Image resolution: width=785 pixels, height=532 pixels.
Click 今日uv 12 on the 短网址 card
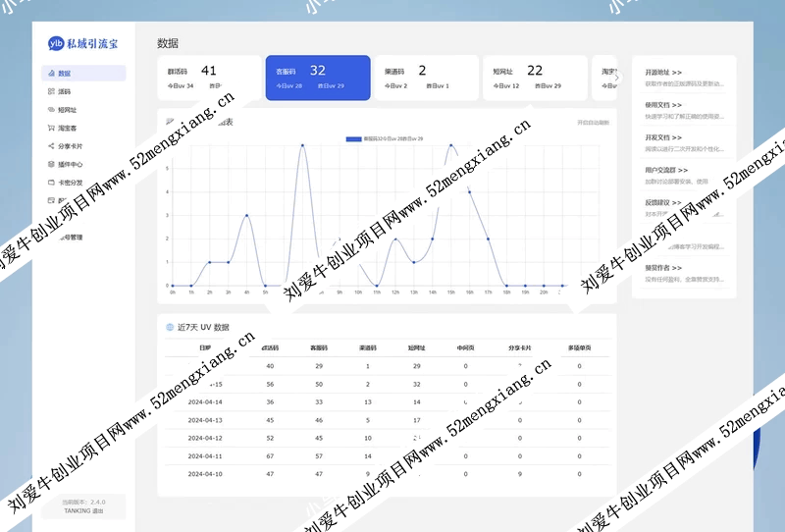point(506,86)
